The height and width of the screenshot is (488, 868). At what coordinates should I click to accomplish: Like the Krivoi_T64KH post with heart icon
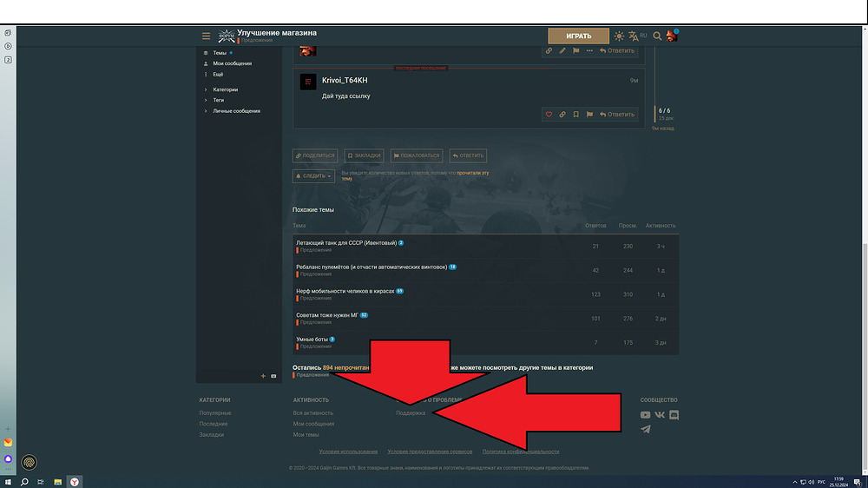click(x=549, y=114)
